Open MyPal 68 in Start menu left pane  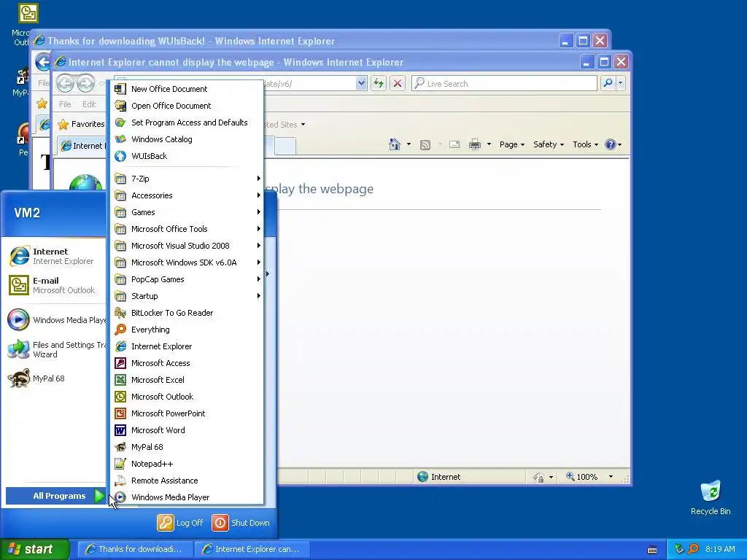click(55, 378)
